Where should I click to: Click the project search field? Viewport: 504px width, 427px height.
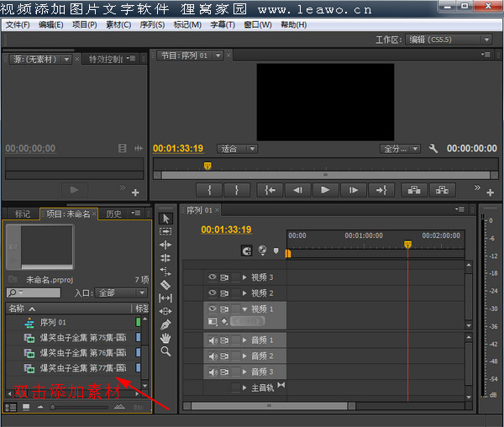click(34, 293)
